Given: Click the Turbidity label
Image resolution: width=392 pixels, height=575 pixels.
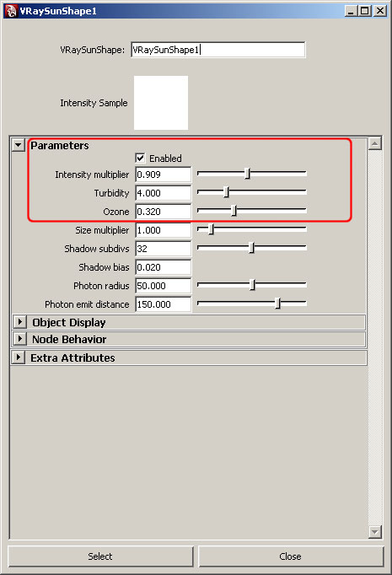Looking at the screenshot, I should [111, 193].
